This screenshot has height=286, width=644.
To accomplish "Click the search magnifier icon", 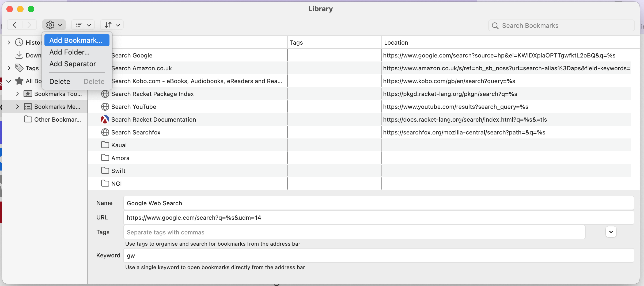I will click(495, 26).
